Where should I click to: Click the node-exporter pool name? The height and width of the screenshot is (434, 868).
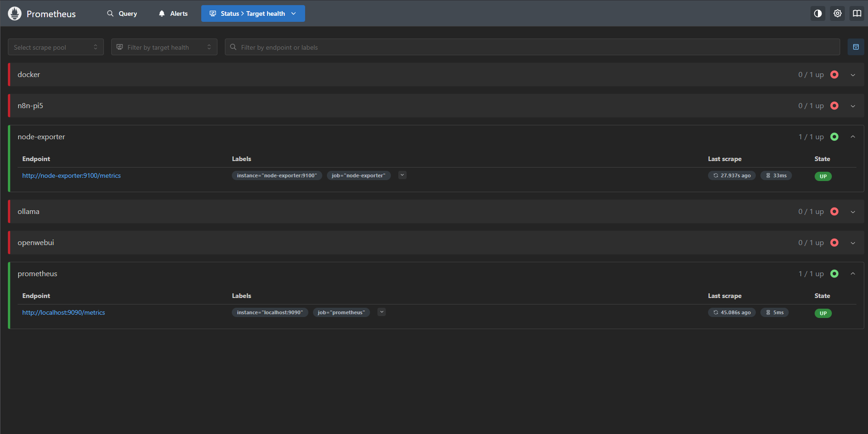click(41, 136)
